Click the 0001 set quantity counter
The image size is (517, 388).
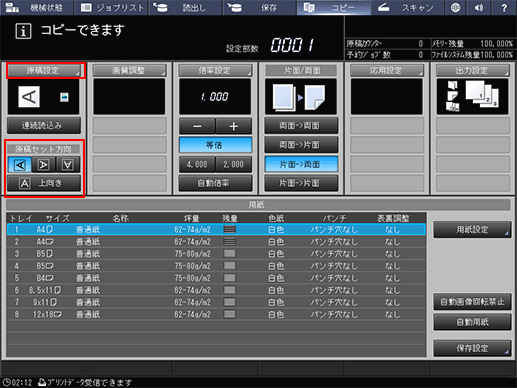click(x=292, y=45)
